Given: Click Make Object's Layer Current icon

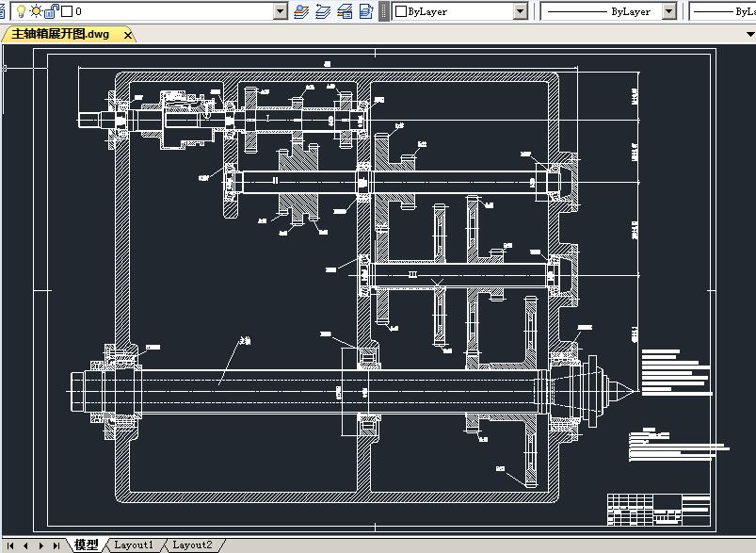Looking at the screenshot, I should (301, 11).
